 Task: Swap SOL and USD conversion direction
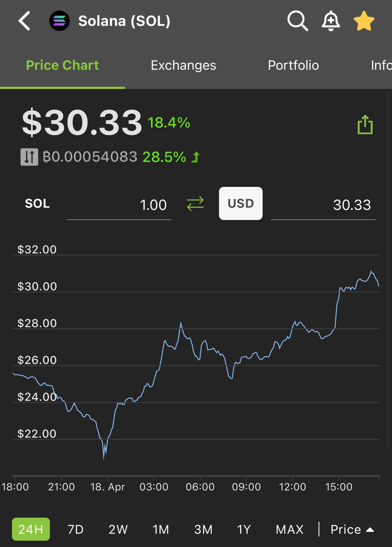[195, 204]
